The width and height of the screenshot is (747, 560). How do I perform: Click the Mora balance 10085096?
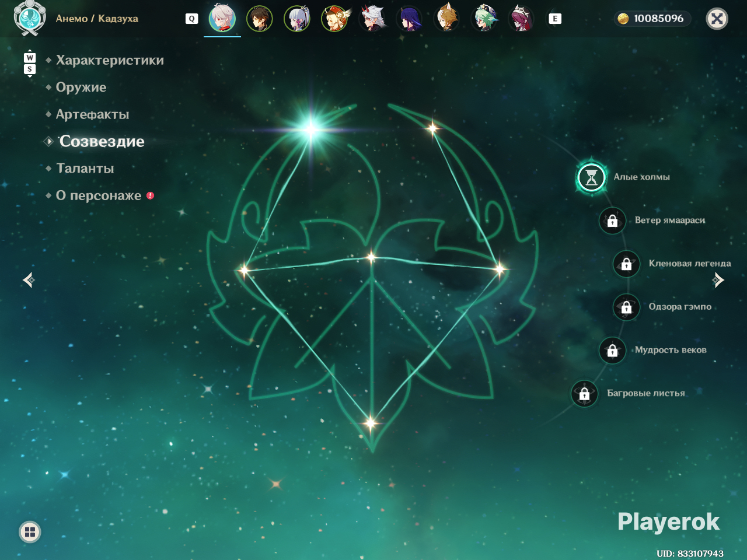point(658,19)
